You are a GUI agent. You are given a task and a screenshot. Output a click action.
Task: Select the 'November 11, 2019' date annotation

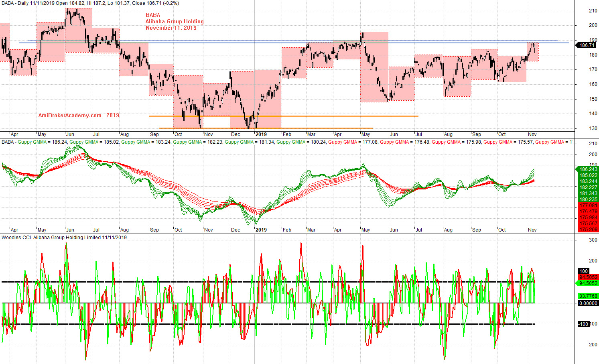tap(171, 28)
